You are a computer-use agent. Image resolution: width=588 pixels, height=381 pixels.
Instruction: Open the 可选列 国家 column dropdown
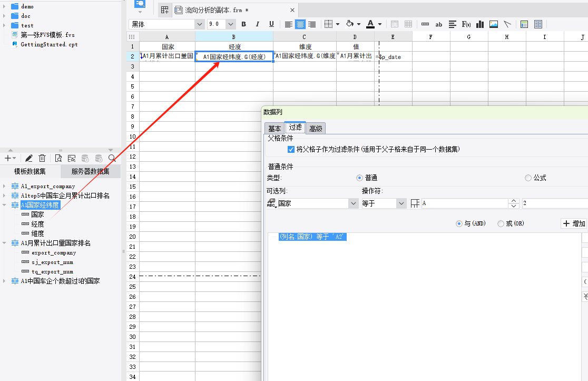pos(352,203)
